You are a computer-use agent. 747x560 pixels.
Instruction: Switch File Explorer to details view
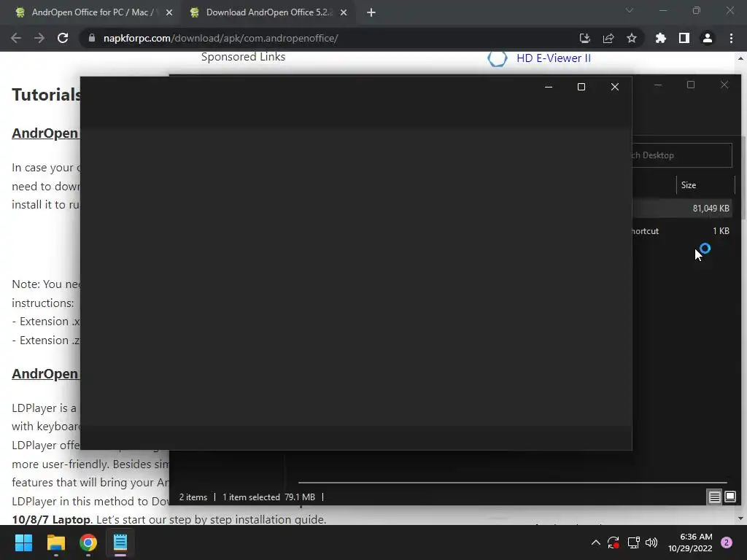[x=715, y=497]
